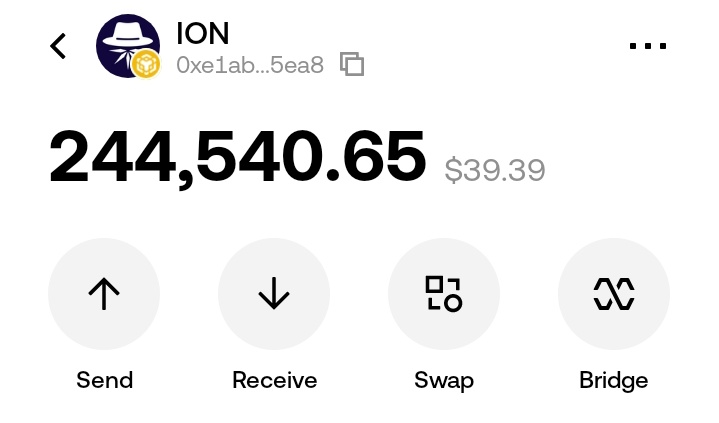This screenshot has width=719, height=423.
Task: Tap the Swap shapes icon
Action: click(444, 294)
